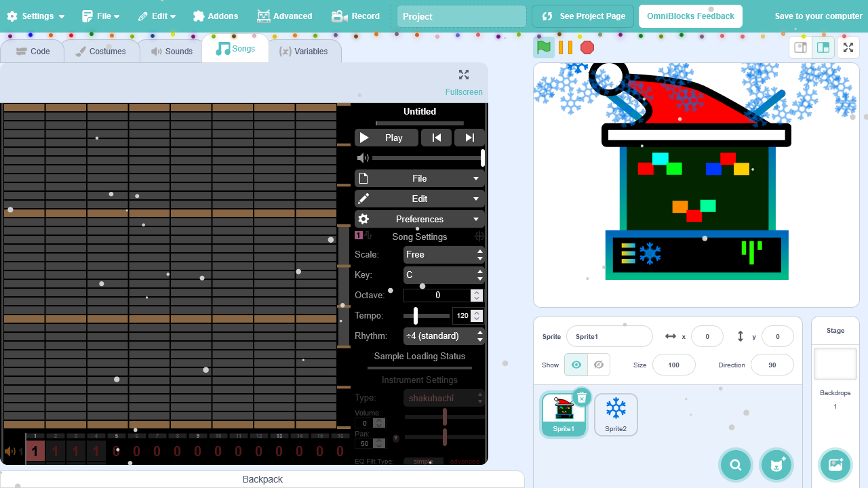
Task: Open the File menu in top bar
Action: pos(100,16)
